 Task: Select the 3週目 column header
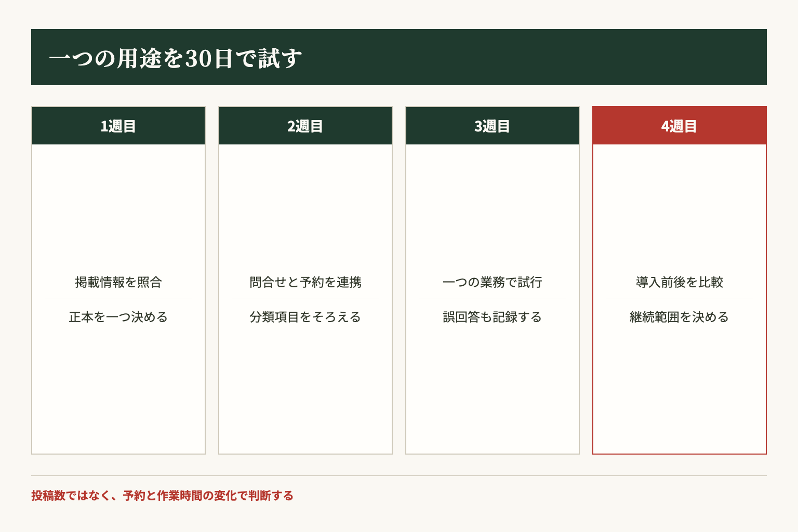point(493,126)
